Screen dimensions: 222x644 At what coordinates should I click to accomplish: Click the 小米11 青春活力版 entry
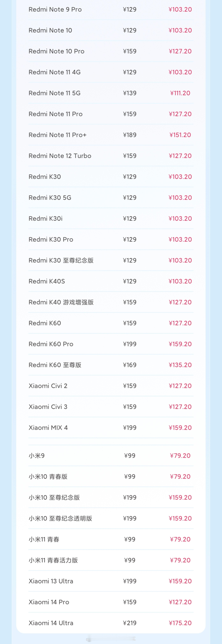pos(111,560)
